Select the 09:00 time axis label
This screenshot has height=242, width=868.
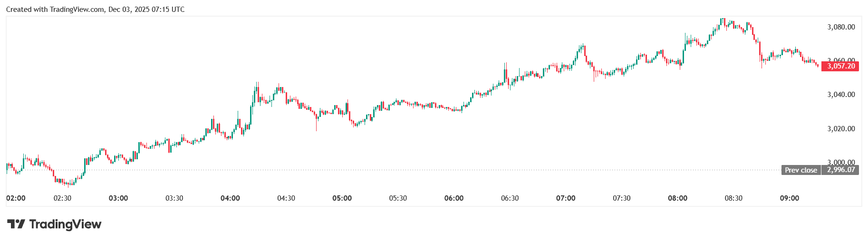tap(790, 198)
